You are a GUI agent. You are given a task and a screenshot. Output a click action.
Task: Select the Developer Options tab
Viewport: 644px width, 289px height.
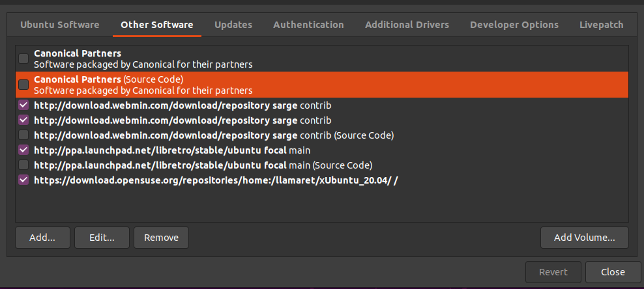(514, 25)
